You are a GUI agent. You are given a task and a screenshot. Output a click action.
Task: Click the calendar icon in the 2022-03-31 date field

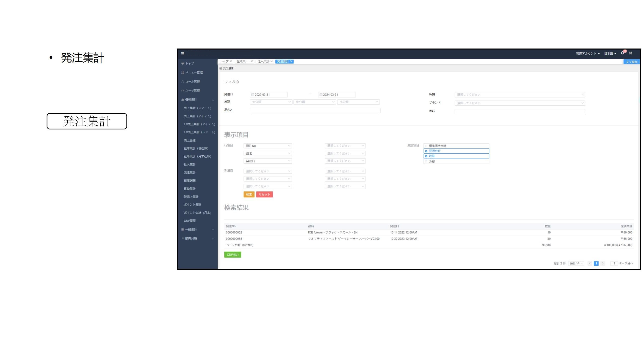click(253, 95)
